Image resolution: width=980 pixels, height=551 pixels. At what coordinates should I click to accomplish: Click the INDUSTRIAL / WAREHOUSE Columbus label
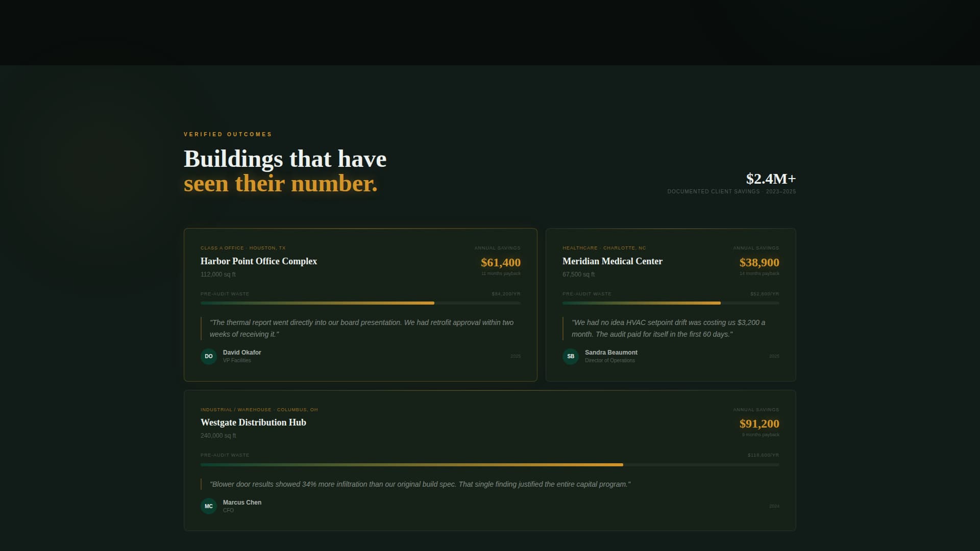coord(259,409)
